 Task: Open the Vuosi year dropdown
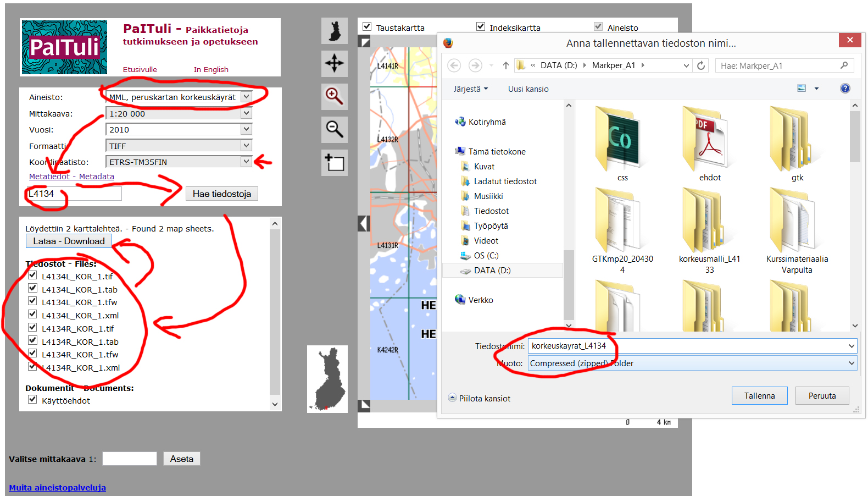pos(247,129)
